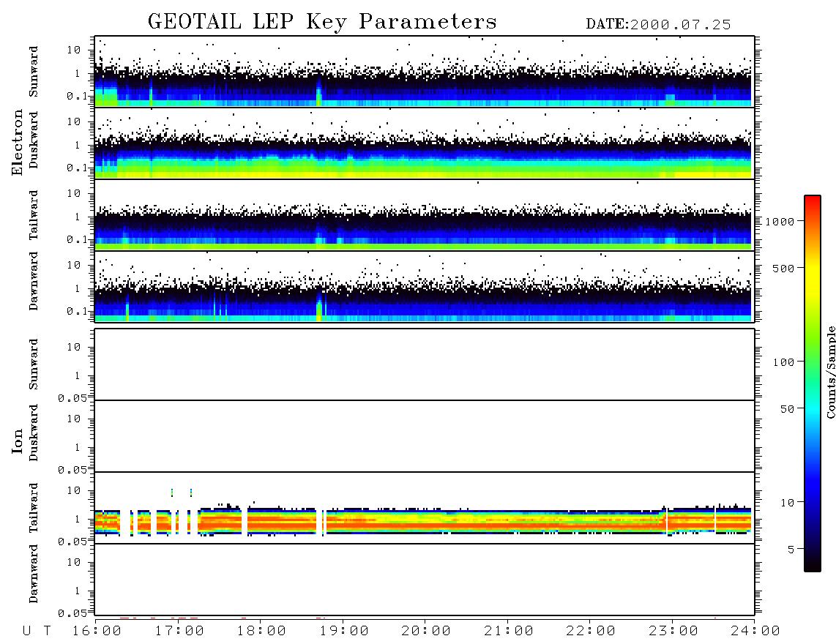Click the 24:00 time axis label
The width and height of the screenshot is (836, 644).
[x=755, y=631]
